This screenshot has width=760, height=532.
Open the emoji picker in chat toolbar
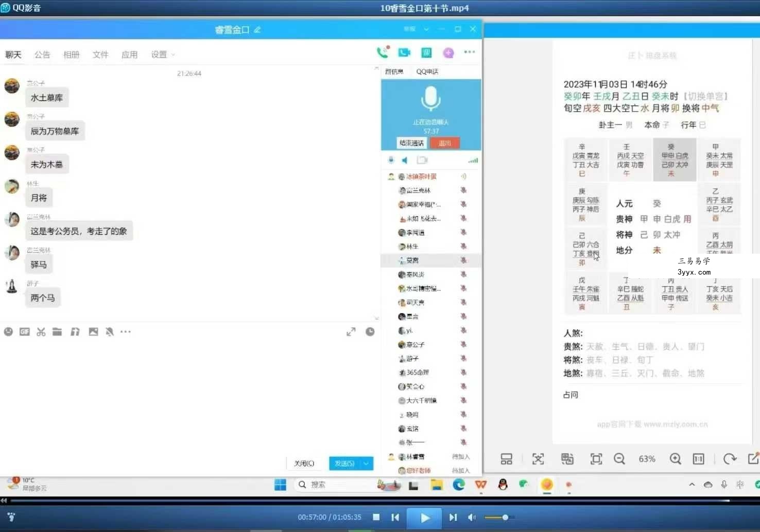pos(8,332)
